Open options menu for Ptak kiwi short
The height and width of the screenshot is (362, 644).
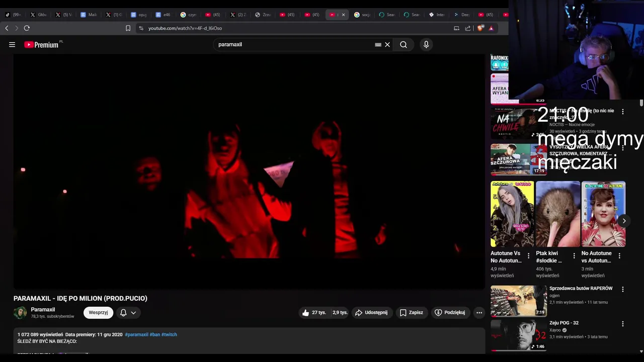pyautogui.click(x=574, y=256)
